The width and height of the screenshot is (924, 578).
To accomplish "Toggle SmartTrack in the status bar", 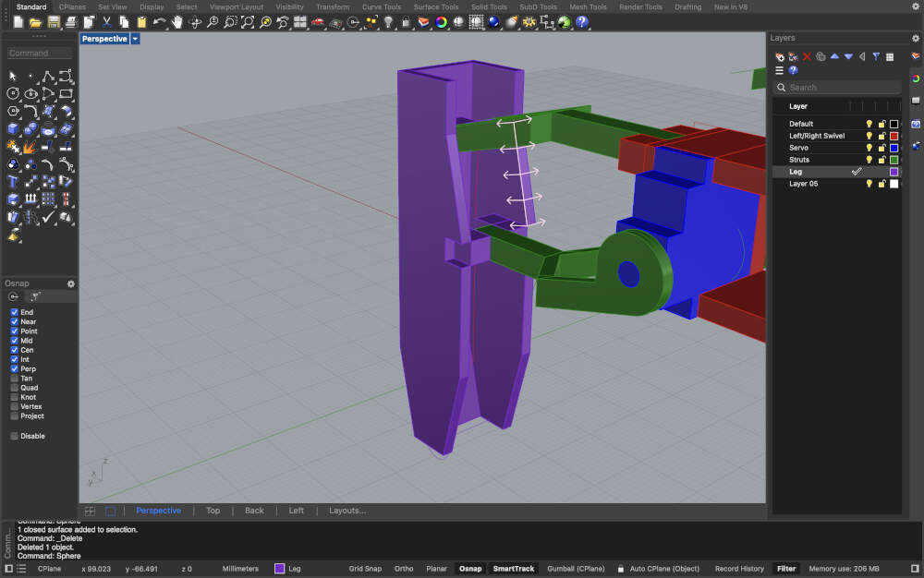I will point(513,569).
